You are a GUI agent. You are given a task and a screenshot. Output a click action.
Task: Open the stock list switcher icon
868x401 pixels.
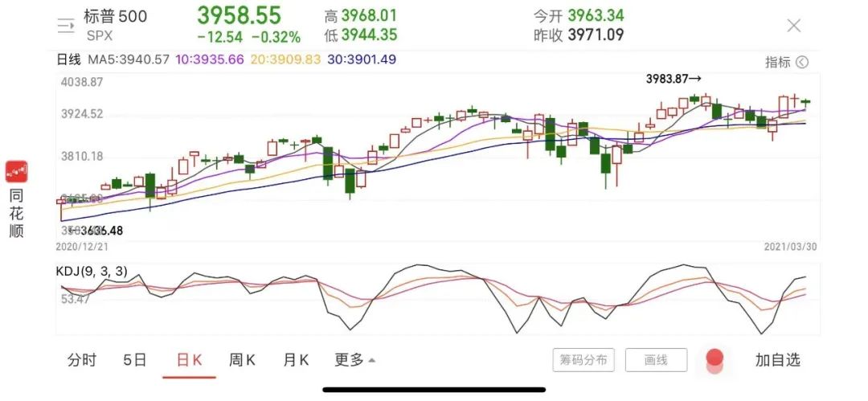[65, 25]
